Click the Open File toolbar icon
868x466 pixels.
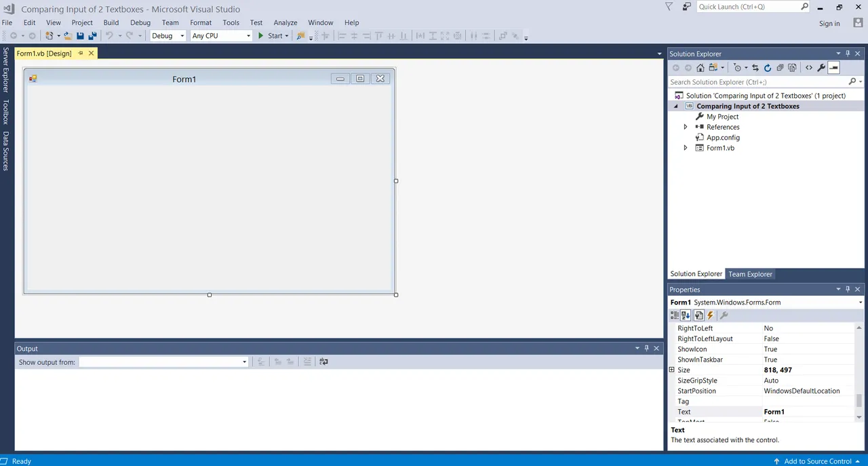[x=68, y=36]
